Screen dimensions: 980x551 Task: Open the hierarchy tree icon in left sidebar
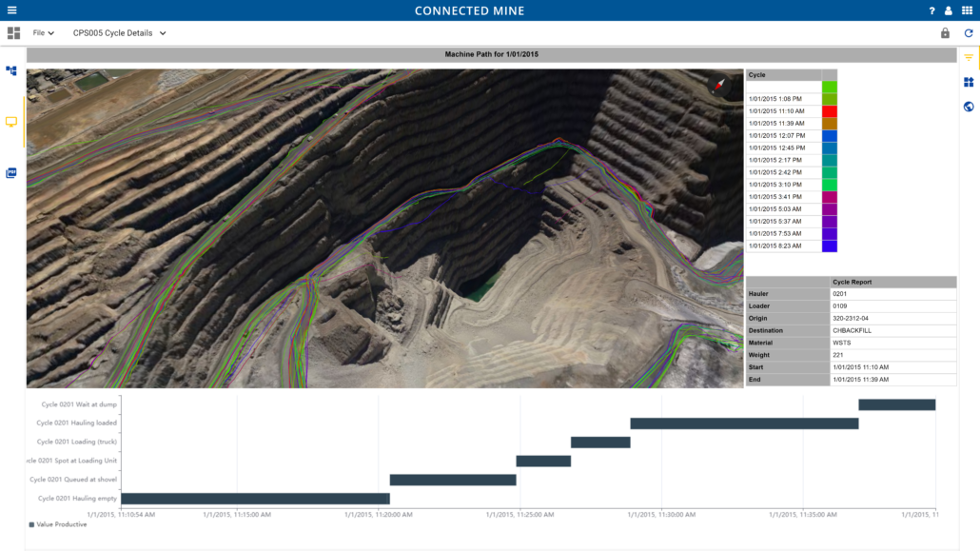[11, 71]
